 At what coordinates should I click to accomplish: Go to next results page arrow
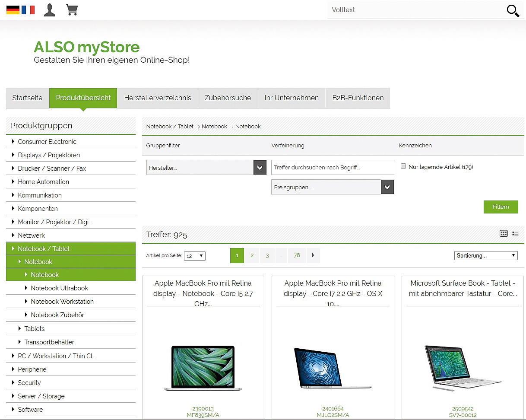pyautogui.click(x=313, y=255)
